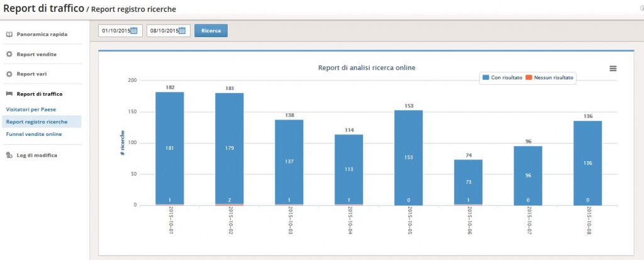644x260 pixels.
Task: Expand the Report vari section
Action: pyautogui.click(x=31, y=74)
